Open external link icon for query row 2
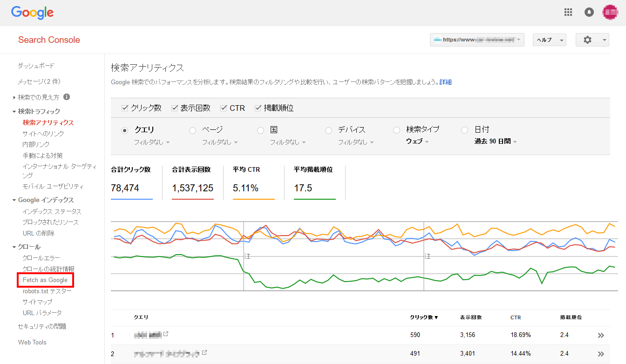The image size is (626, 364). click(204, 353)
